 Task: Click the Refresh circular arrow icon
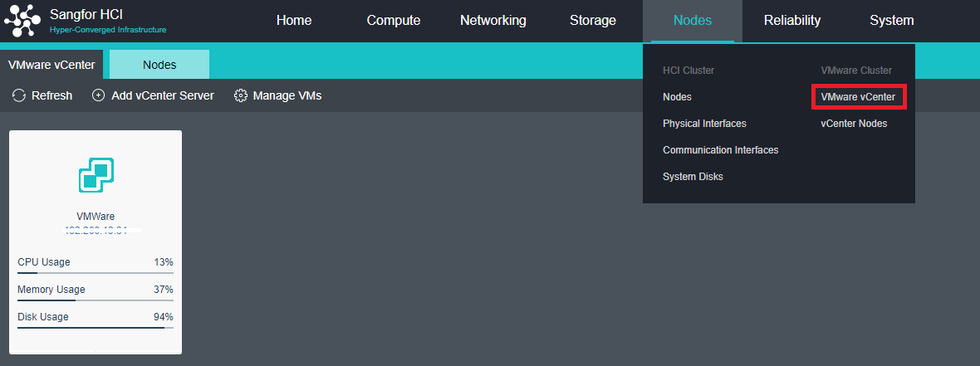tap(19, 95)
